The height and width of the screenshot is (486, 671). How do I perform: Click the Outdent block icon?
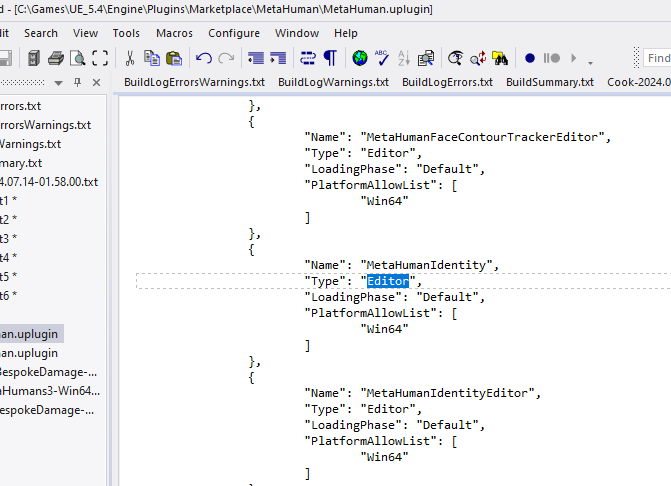[x=278, y=58]
